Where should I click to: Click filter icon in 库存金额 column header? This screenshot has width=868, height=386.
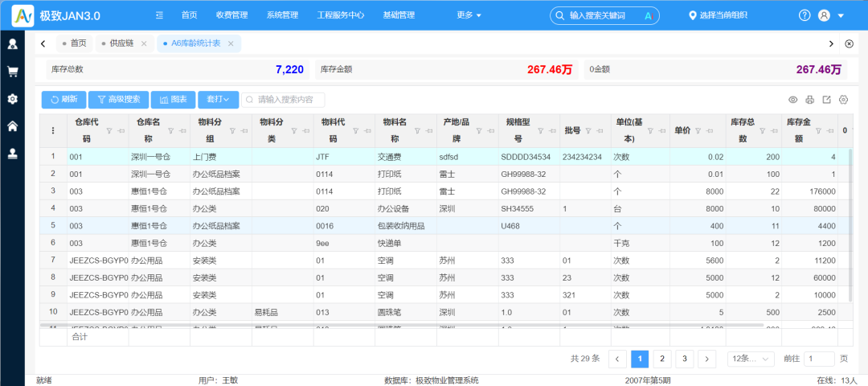tap(819, 131)
